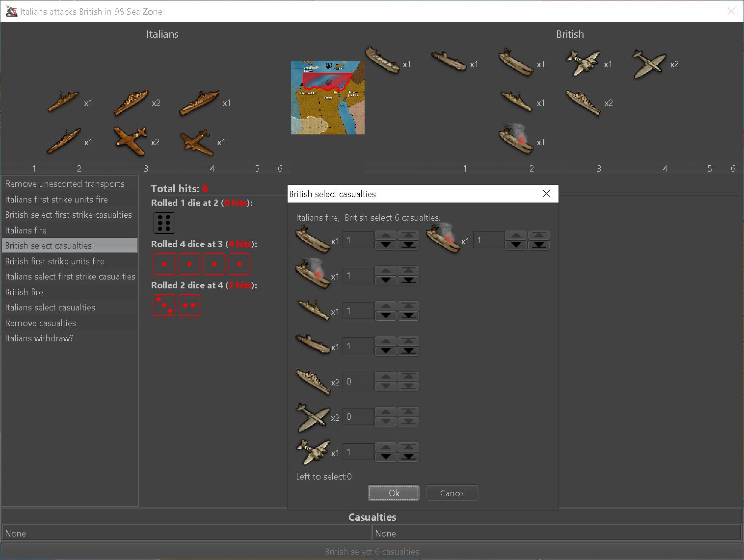Image resolution: width=744 pixels, height=560 pixels.
Task: Decrease submarine casualties by one
Action: click(386, 351)
